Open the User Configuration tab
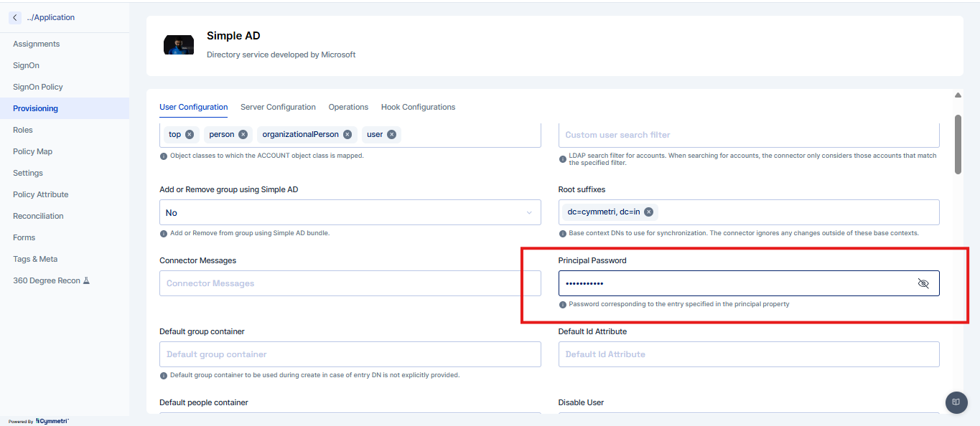Image resolution: width=980 pixels, height=426 pixels. (x=194, y=107)
